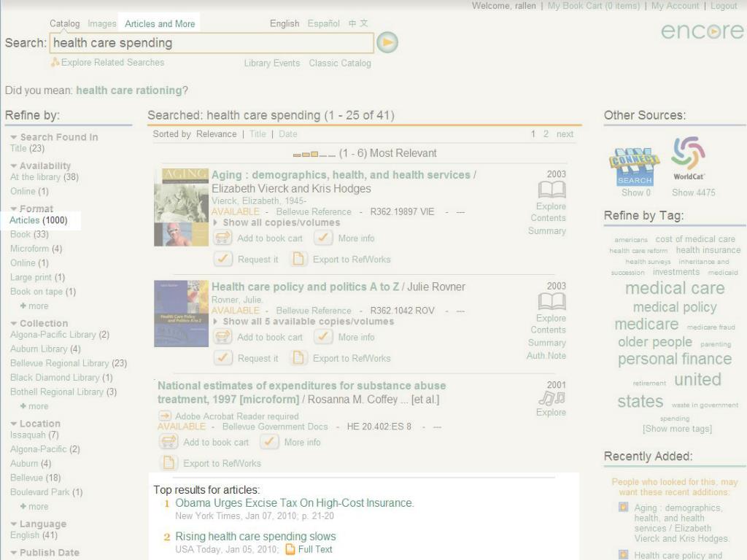
Task: Click Show 4475 under WorldCat
Action: pos(693,192)
